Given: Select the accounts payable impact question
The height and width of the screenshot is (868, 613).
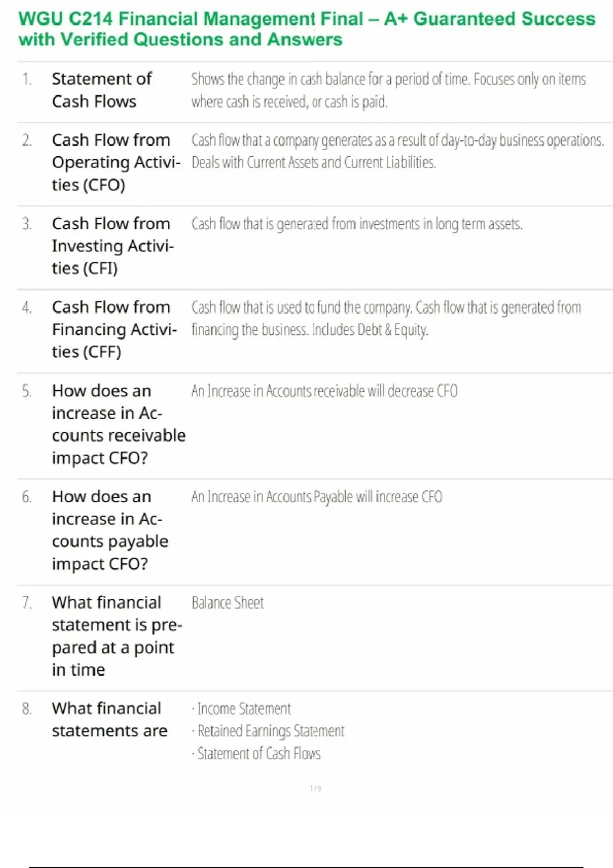Looking at the screenshot, I should (110, 530).
